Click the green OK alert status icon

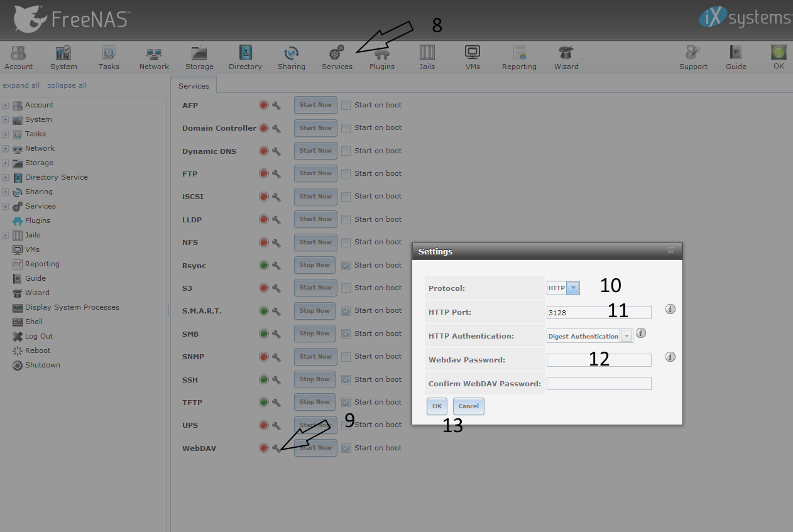pos(779,53)
